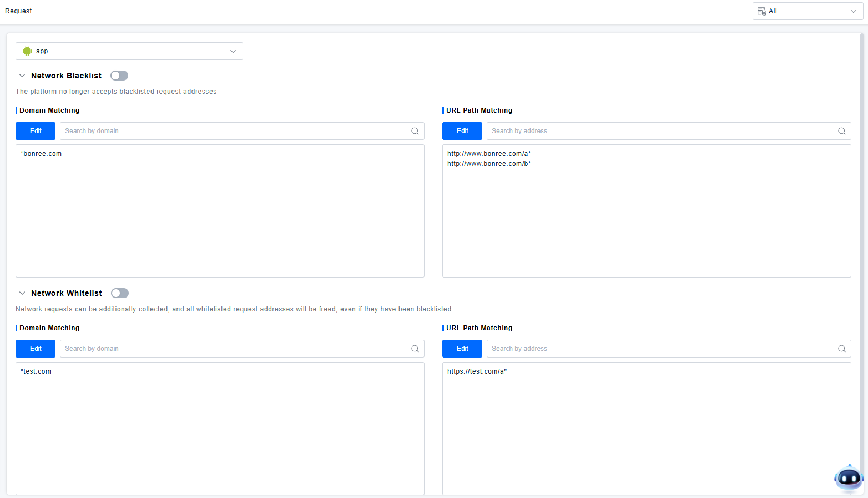Focus the blacklist Search by domain field

coord(233,131)
